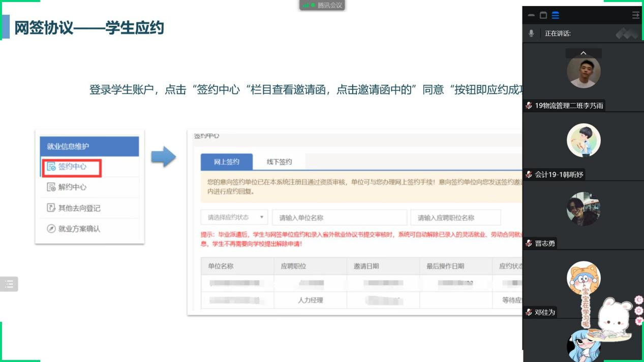
Task: Open the 请选择应约状态 dropdown
Action: pyautogui.click(x=234, y=217)
